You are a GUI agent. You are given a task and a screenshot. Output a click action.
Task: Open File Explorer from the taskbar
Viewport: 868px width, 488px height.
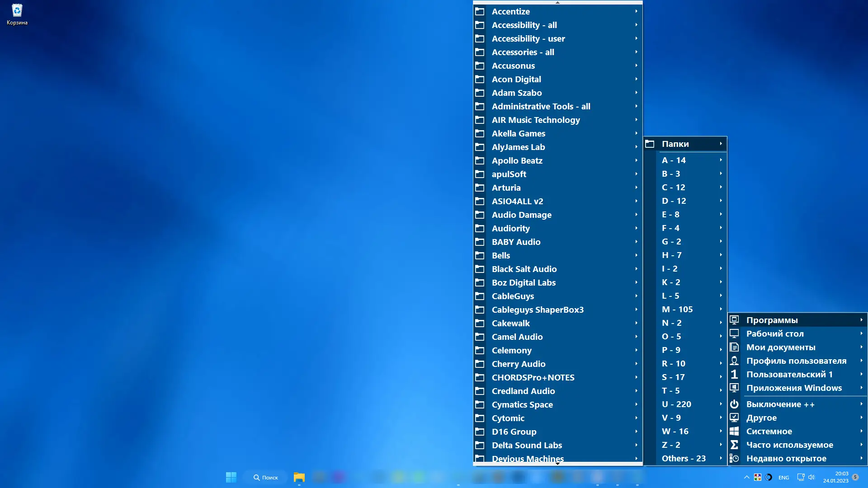(299, 477)
